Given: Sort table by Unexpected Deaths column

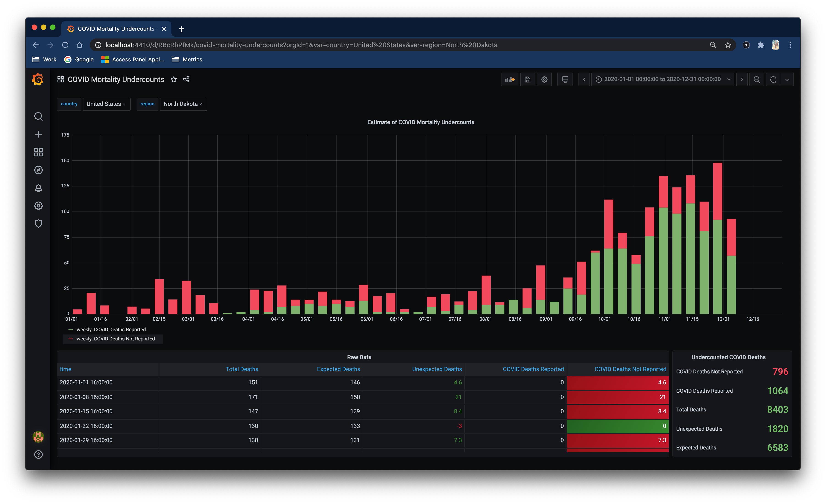Looking at the screenshot, I should 437,369.
